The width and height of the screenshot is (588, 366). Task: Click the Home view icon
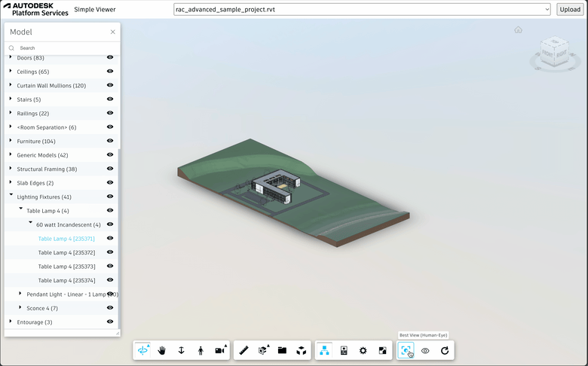coord(518,30)
